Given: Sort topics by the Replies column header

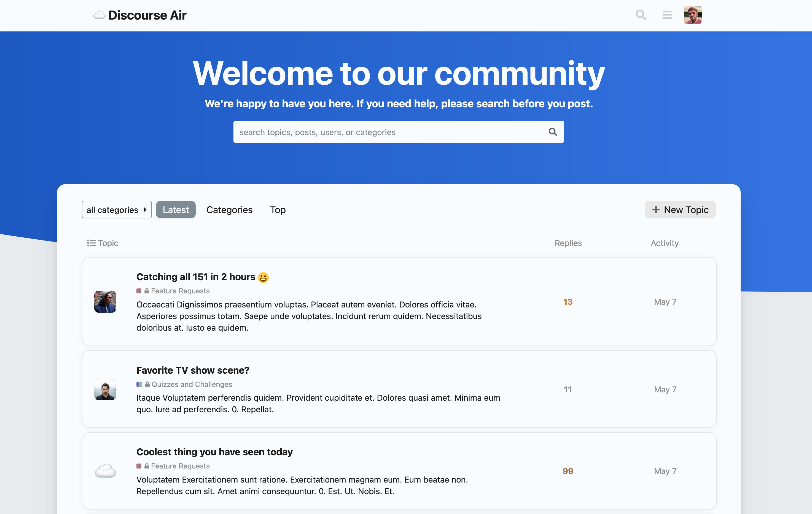Looking at the screenshot, I should click(568, 243).
